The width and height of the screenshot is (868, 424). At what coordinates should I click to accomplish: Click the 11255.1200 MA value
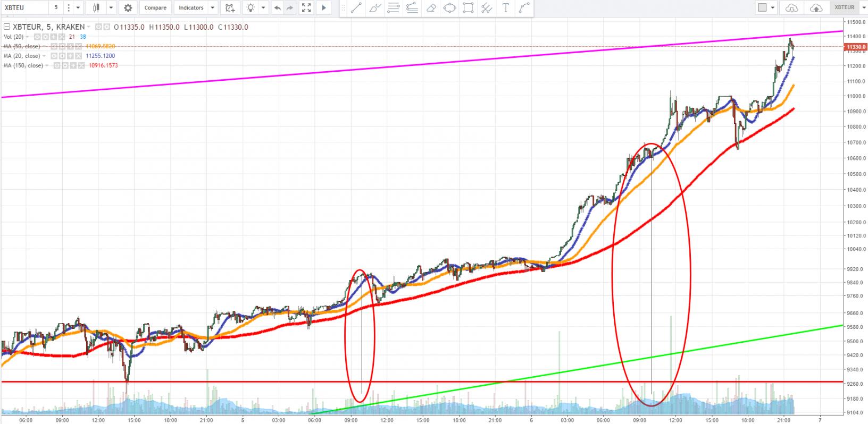[x=100, y=56]
